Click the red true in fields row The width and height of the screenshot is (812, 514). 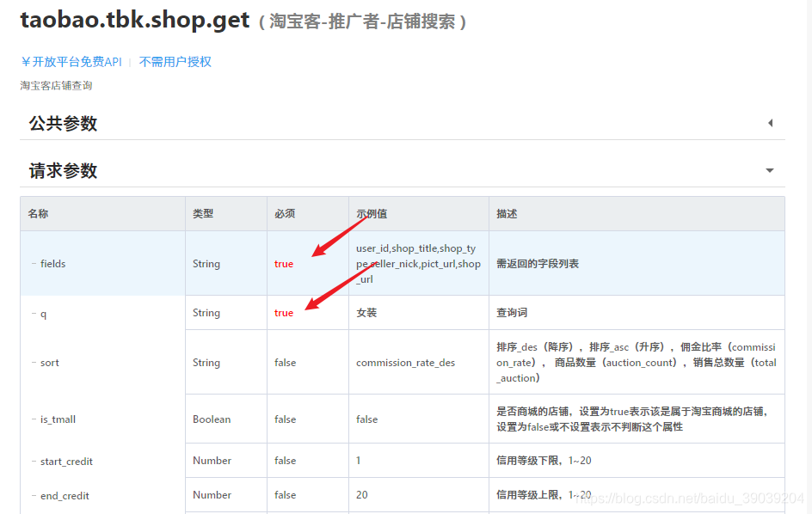coord(284,264)
